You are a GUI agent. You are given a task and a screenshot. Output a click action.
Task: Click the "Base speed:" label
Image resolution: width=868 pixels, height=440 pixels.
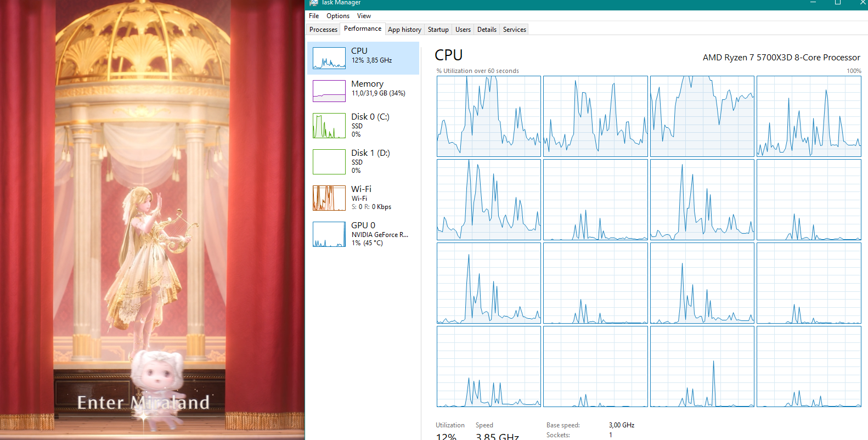pyautogui.click(x=563, y=425)
